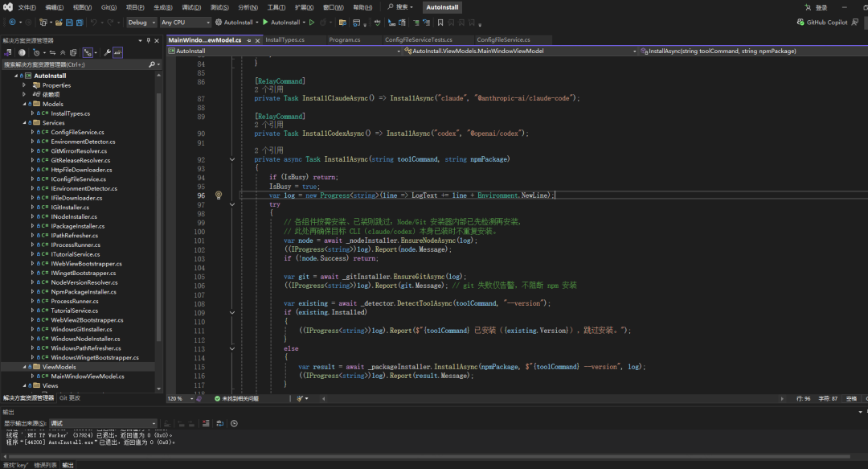Toggle the nested file view button
The width and height of the screenshot is (868, 469).
click(x=88, y=52)
